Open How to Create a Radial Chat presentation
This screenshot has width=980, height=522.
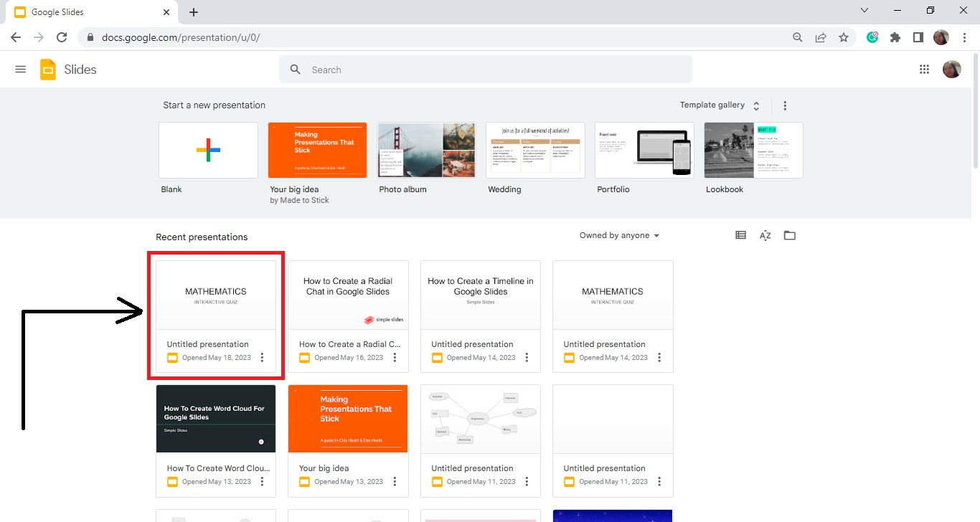click(348, 295)
